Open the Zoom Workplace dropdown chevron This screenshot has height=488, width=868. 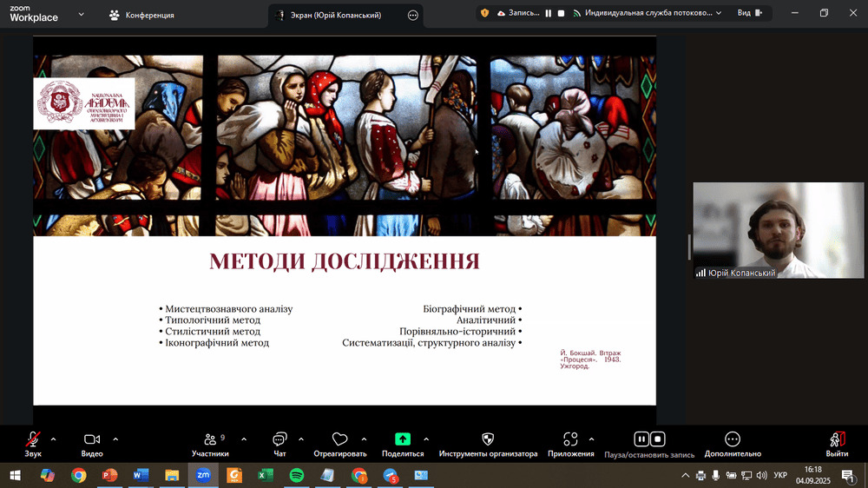click(82, 14)
